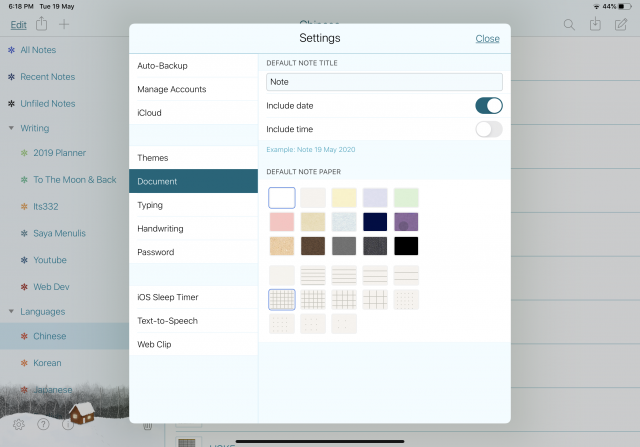
Task: Select Handwriting in settings list
Action: [194, 229]
